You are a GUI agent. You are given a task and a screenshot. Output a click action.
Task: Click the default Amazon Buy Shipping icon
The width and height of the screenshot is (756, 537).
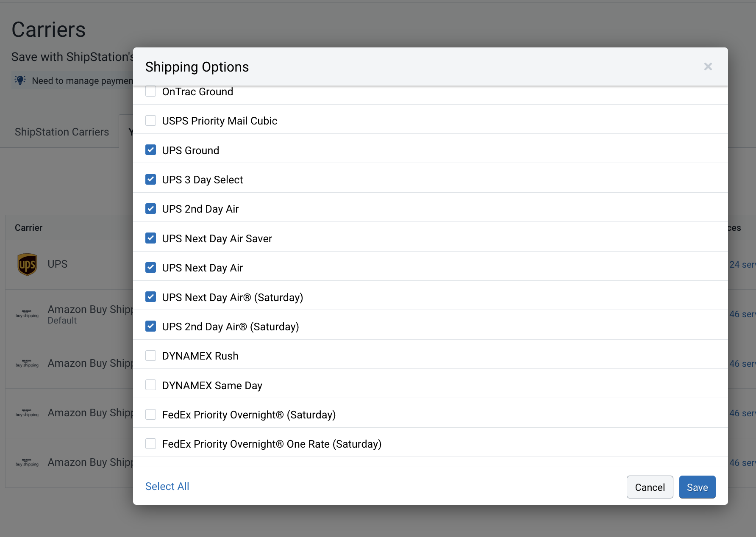(27, 314)
